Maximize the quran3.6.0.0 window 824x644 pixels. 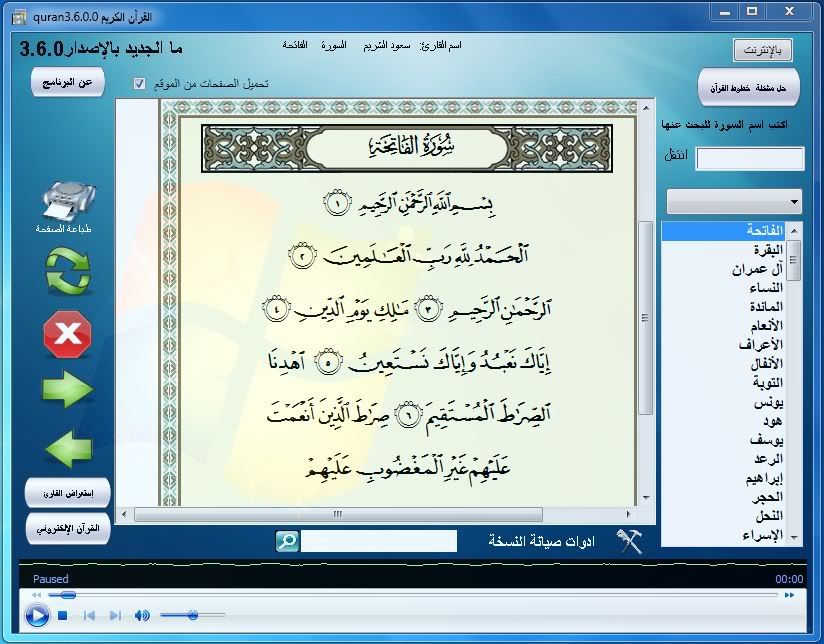click(752, 11)
